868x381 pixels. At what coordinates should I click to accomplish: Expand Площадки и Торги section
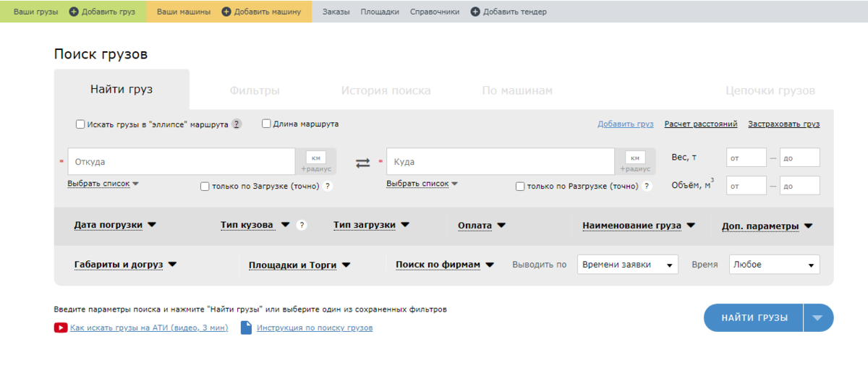[299, 265]
